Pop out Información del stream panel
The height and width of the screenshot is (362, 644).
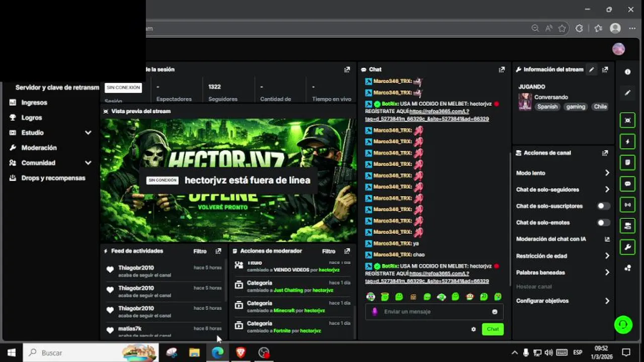click(x=605, y=69)
